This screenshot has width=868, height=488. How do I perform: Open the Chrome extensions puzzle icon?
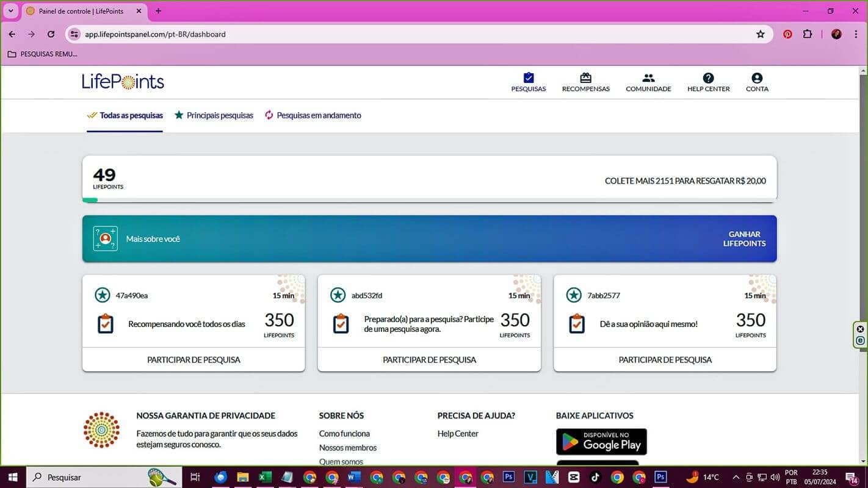pos(808,34)
